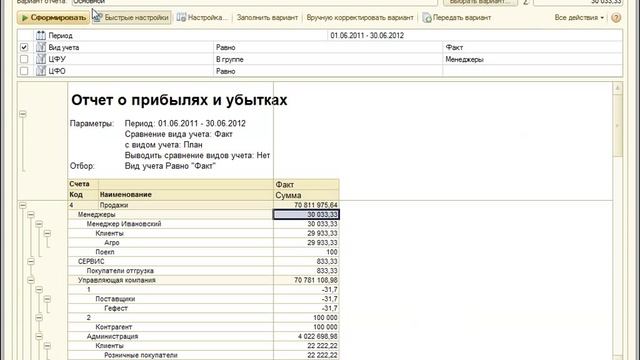Click the Передать вариант label
The width and height of the screenshot is (640, 360).
coord(462,18)
